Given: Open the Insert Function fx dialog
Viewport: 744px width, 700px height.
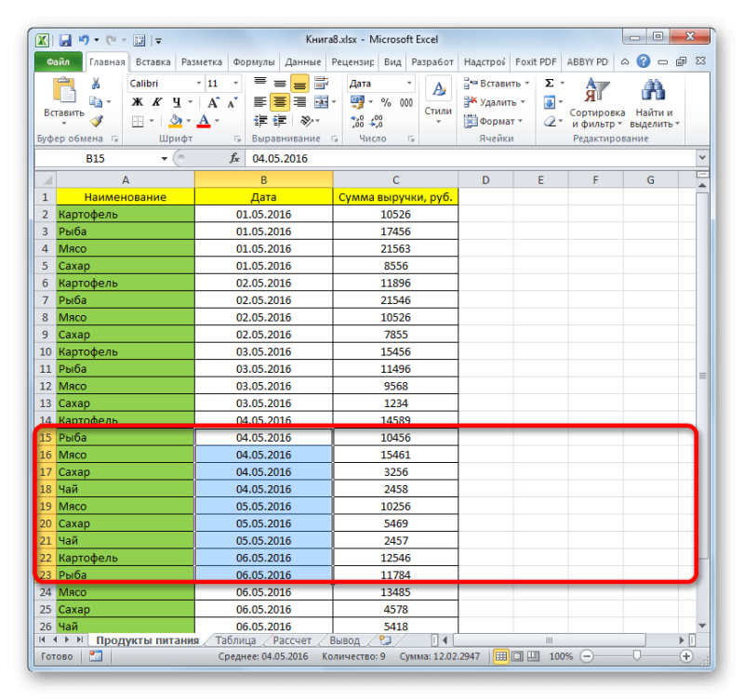Looking at the screenshot, I should coord(234,158).
